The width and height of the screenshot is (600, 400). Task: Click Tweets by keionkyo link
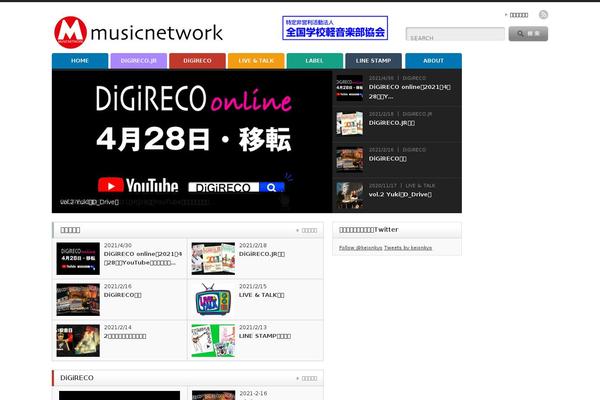coord(408,248)
